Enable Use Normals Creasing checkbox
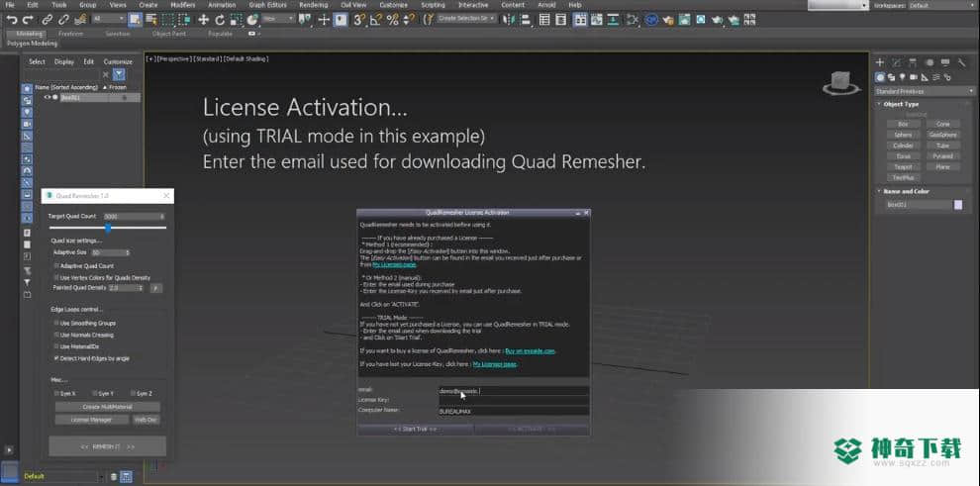 click(x=56, y=335)
